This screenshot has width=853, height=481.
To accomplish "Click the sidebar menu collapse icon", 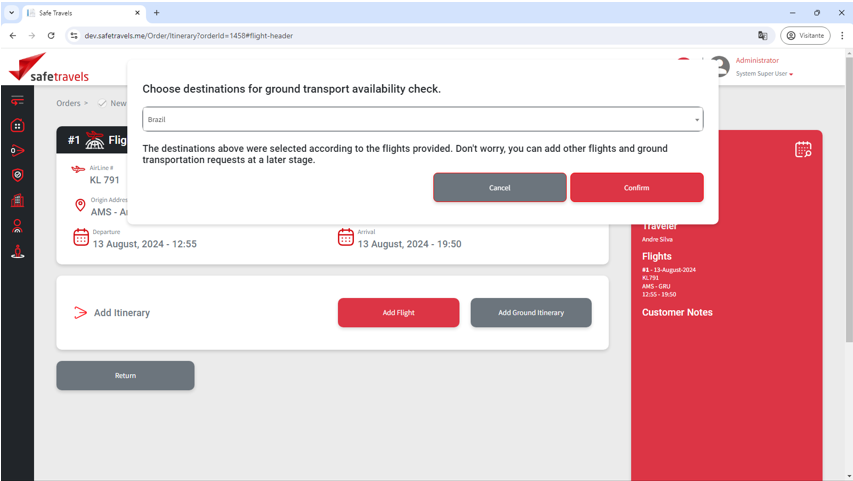I will (17, 101).
